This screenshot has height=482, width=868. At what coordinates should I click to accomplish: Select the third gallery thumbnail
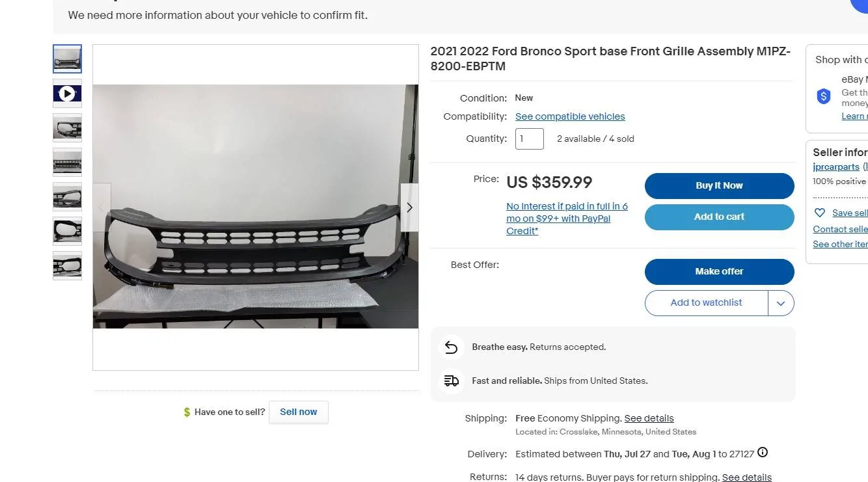pyautogui.click(x=67, y=127)
